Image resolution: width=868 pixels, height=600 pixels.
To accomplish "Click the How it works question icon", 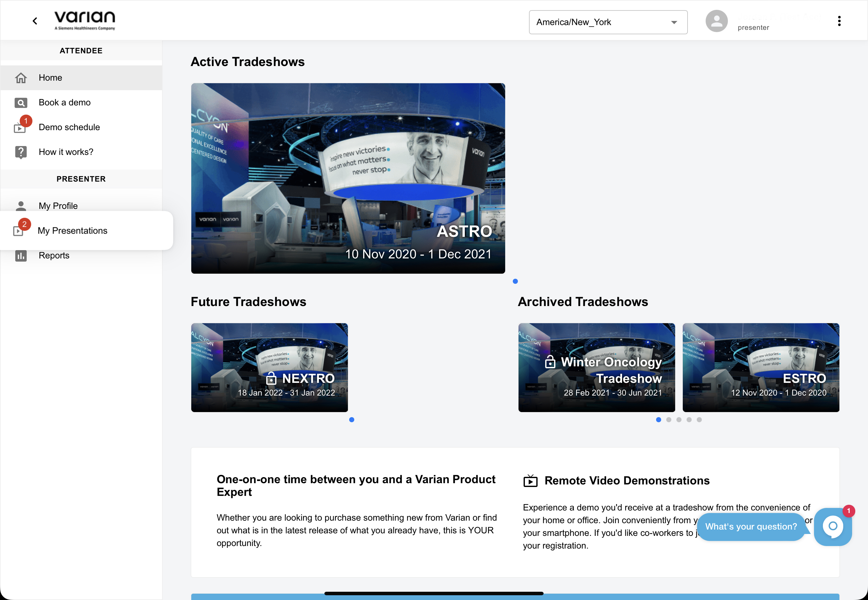I will tap(21, 152).
